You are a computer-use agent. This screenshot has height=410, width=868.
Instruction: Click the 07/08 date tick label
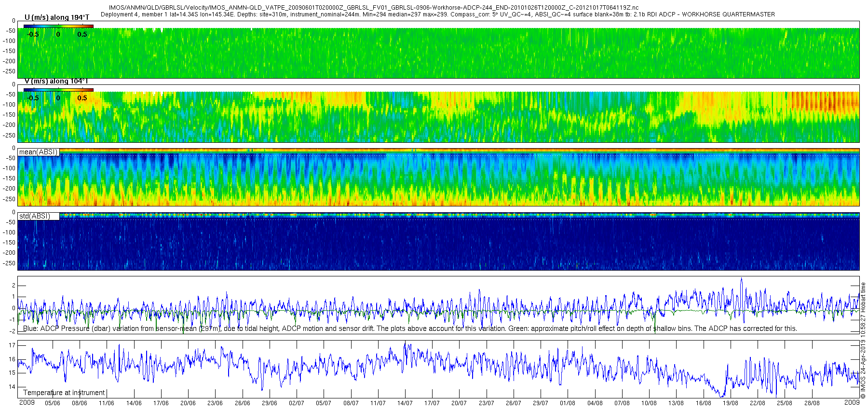622,403
